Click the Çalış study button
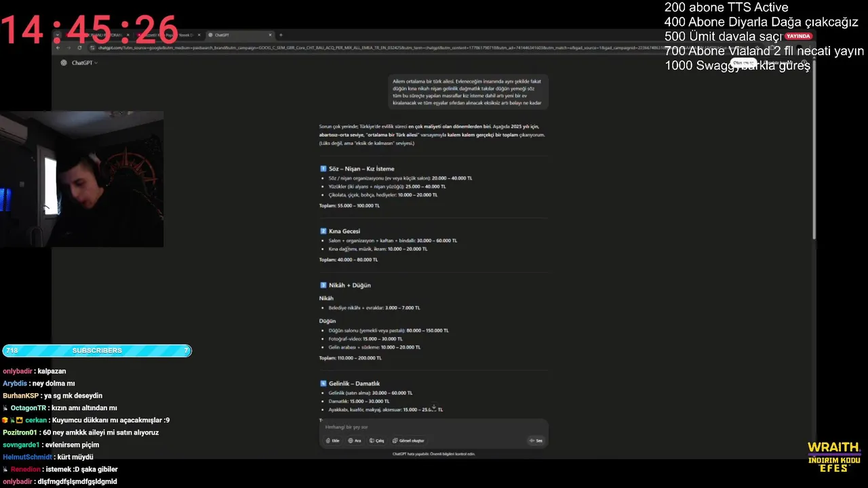This screenshot has height=488, width=868. point(376,441)
